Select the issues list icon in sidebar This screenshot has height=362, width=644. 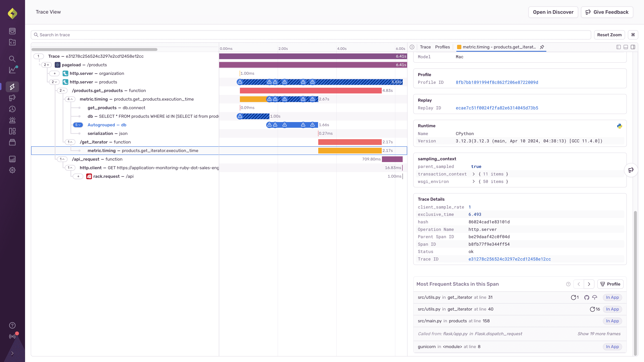pos(12,31)
